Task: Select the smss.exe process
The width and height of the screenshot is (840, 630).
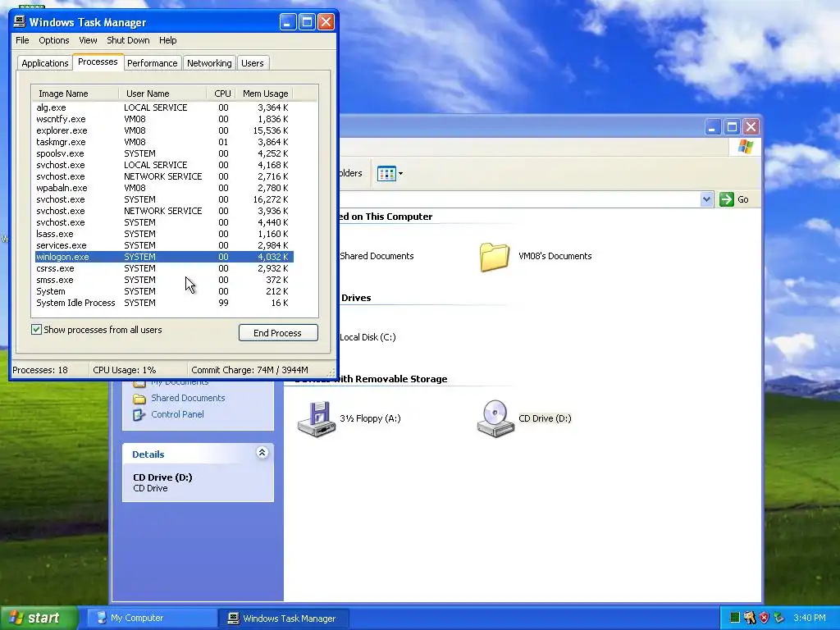Action: 164,281
